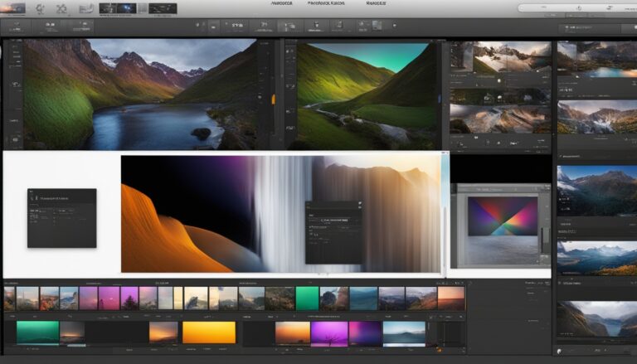Click the orange marker beside the left viewer
637x364 pixels.
point(273,99)
